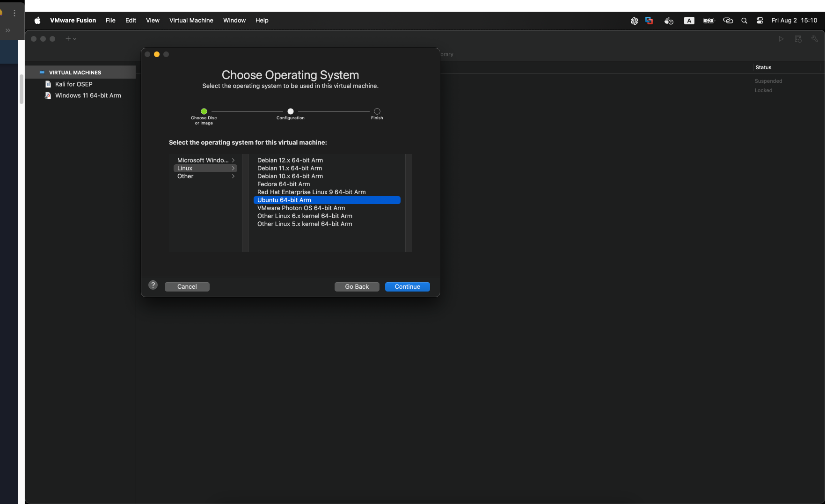The height and width of the screenshot is (504, 825).
Task: Click the Windows 11 VM icon
Action: point(48,95)
